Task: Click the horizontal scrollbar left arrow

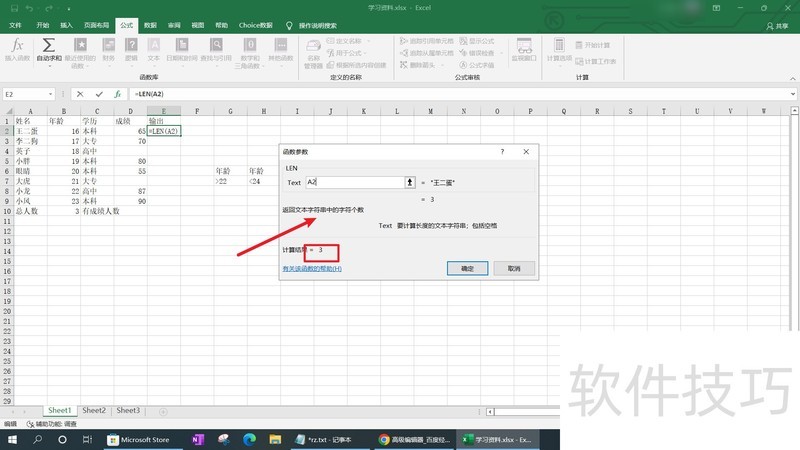Action: pos(490,411)
